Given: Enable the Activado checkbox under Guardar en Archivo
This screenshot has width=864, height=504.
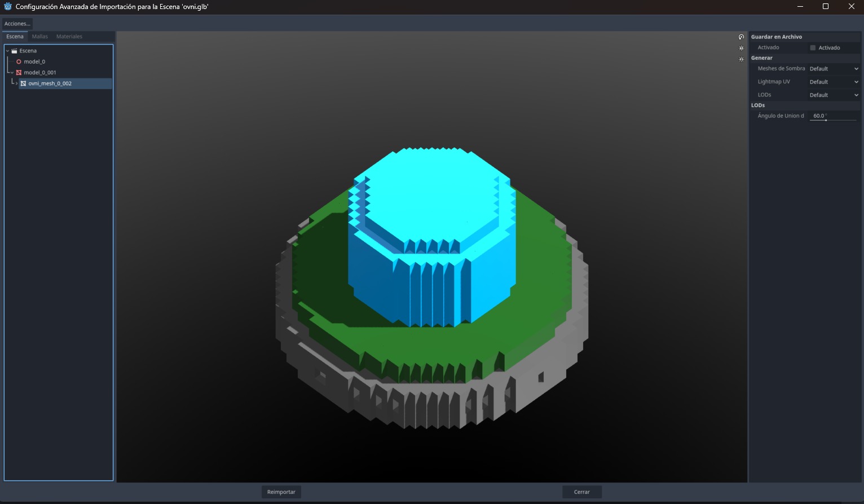Looking at the screenshot, I should [x=813, y=48].
